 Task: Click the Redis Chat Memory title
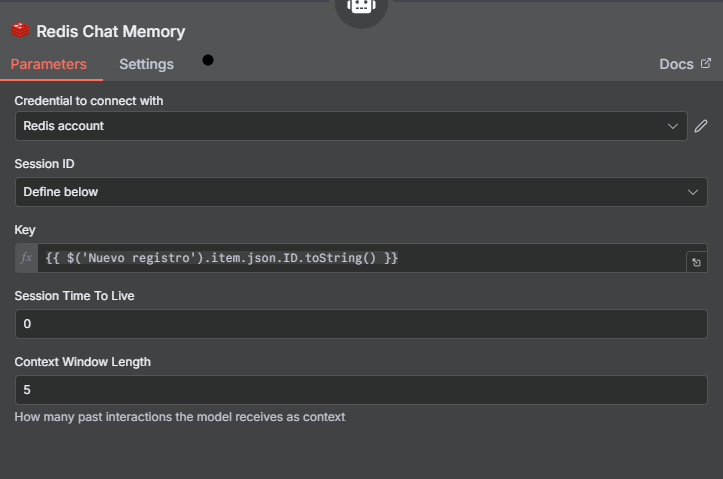(x=111, y=31)
